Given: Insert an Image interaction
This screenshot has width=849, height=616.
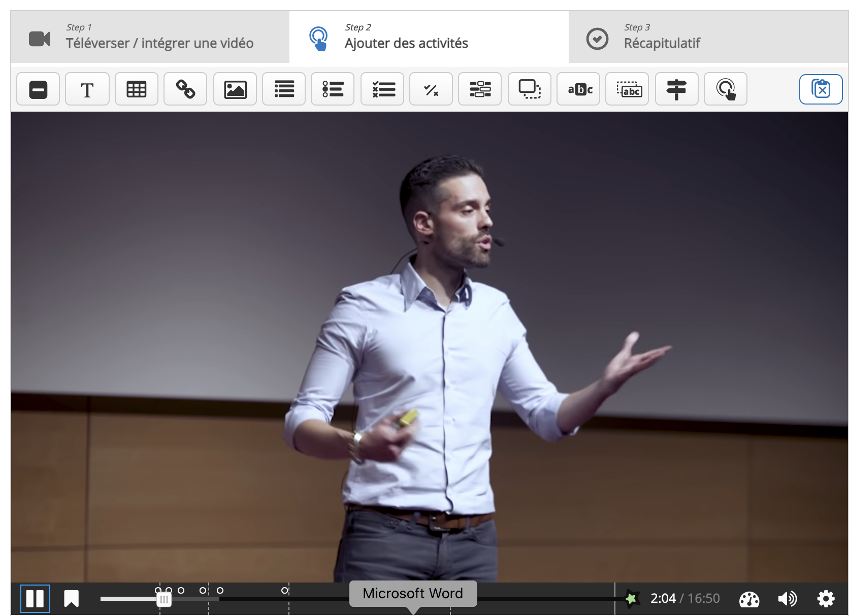Looking at the screenshot, I should [235, 89].
